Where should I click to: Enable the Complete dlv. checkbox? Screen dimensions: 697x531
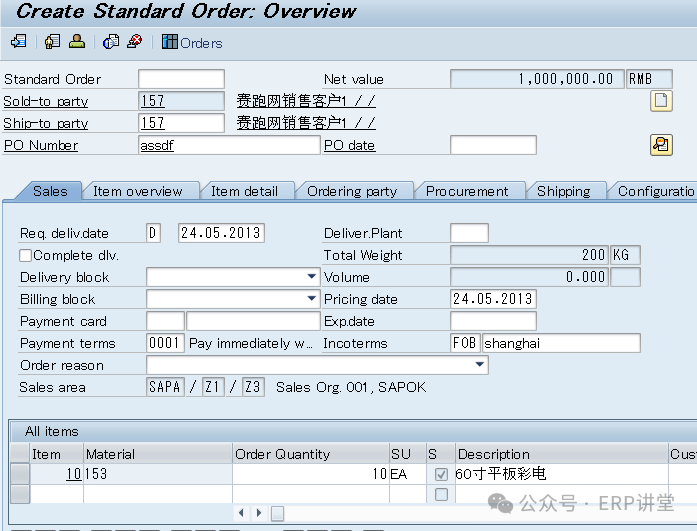point(26,255)
